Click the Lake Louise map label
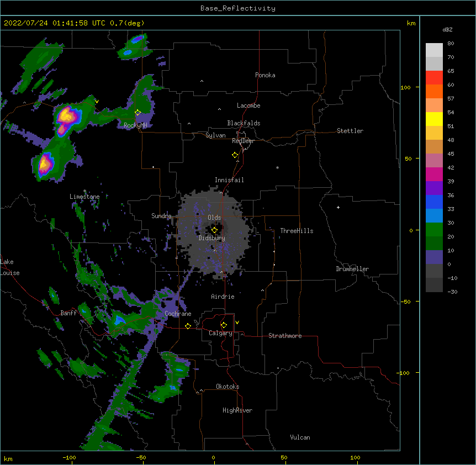The width and height of the screenshot is (476, 465). pos(9,267)
